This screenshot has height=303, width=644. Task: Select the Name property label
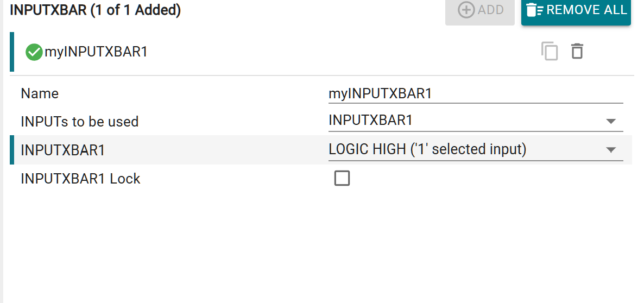pyautogui.click(x=40, y=93)
